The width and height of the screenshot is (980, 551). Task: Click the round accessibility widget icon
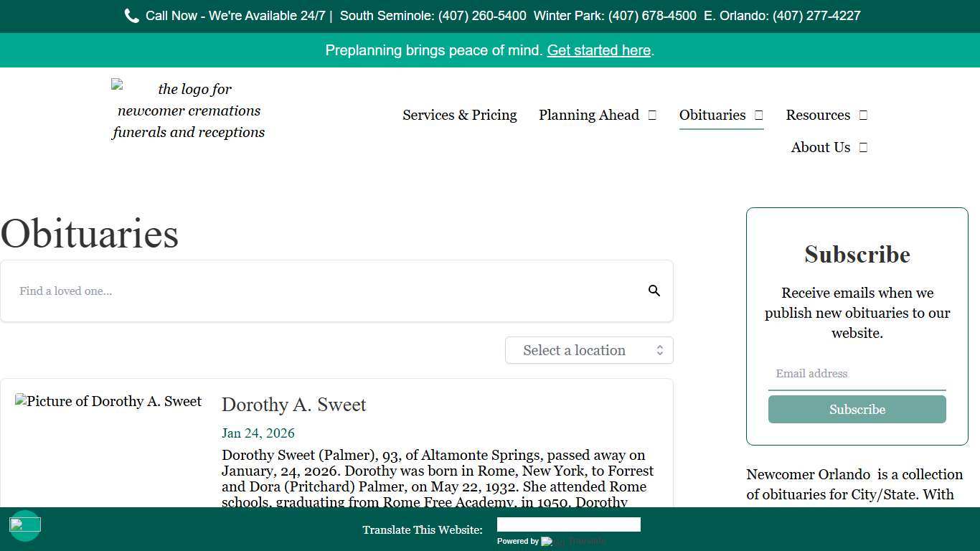coord(25,525)
